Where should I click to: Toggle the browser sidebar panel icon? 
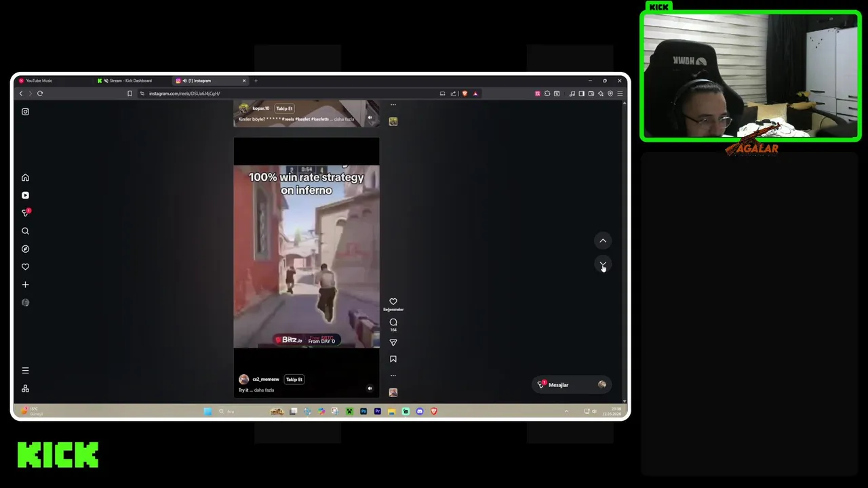click(581, 94)
